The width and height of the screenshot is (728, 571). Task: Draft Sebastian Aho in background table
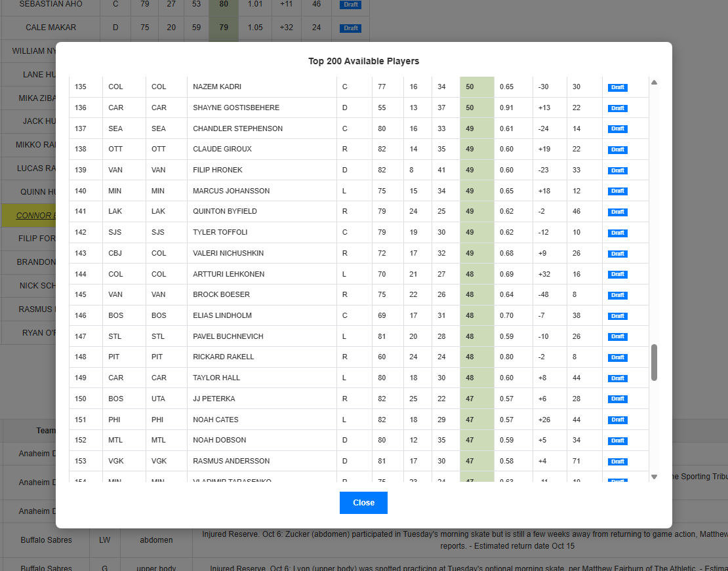click(350, 5)
